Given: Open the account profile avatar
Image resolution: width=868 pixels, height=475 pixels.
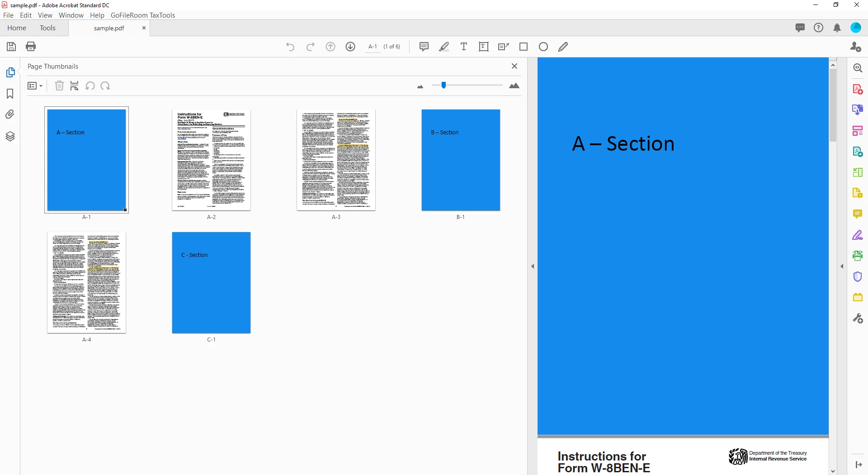Looking at the screenshot, I should (856, 28).
